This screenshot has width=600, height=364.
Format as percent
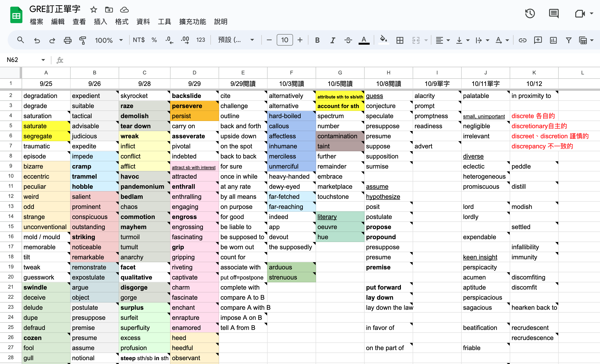click(x=154, y=40)
